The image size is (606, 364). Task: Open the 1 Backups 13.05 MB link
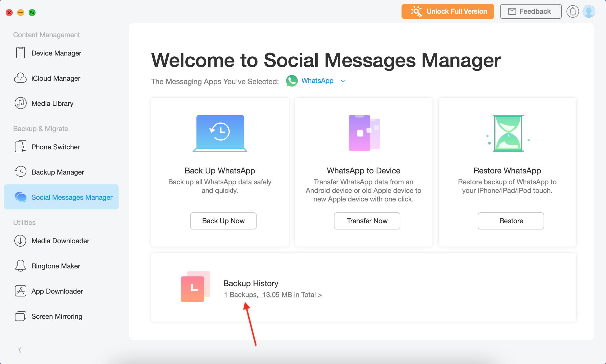tap(273, 295)
